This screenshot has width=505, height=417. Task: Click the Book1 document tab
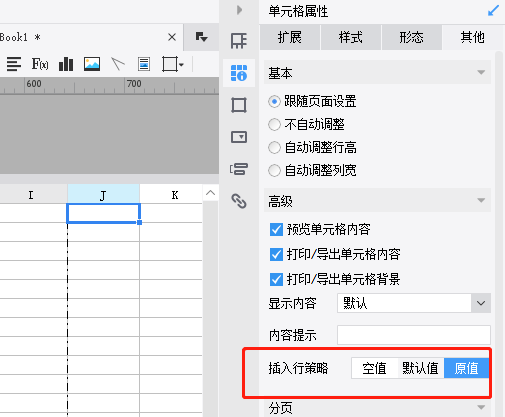click(x=91, y=37)
